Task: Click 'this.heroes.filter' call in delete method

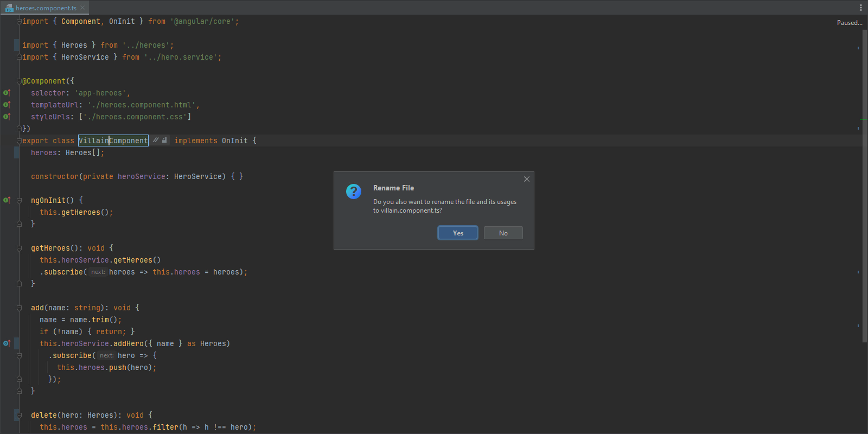Action: coord(139,427)
